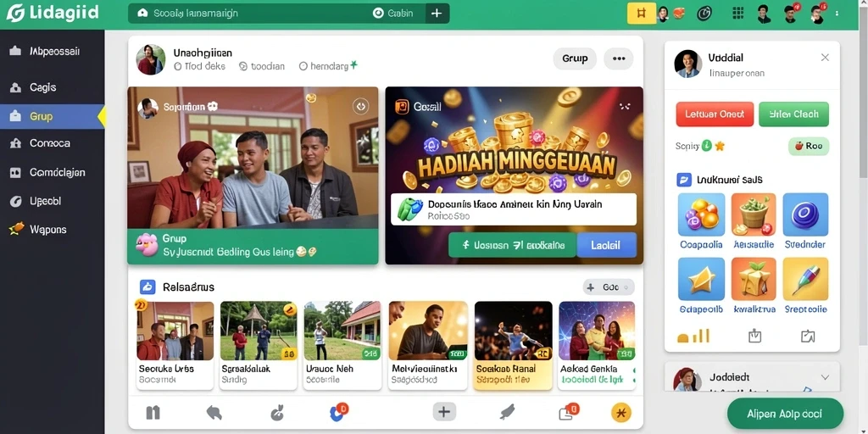
Task: Click the feather pen icon in bottom toolbar
Action: (507, 412)
